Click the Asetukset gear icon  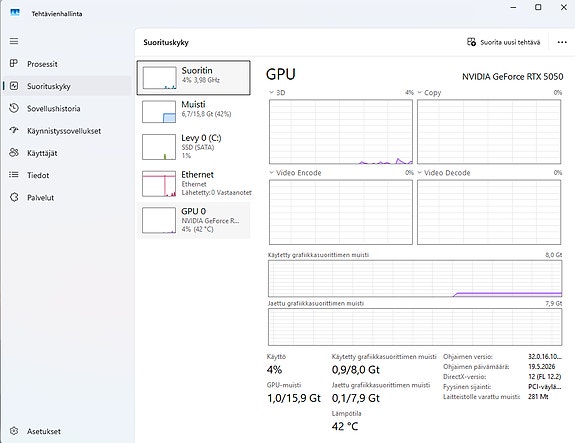point(14,431)
